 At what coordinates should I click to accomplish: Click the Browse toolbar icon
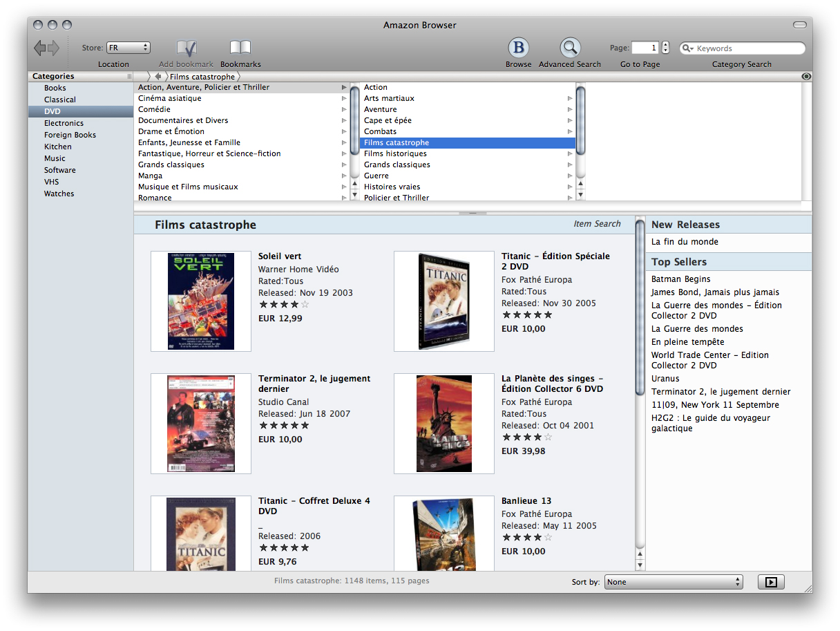coord(518,48)
